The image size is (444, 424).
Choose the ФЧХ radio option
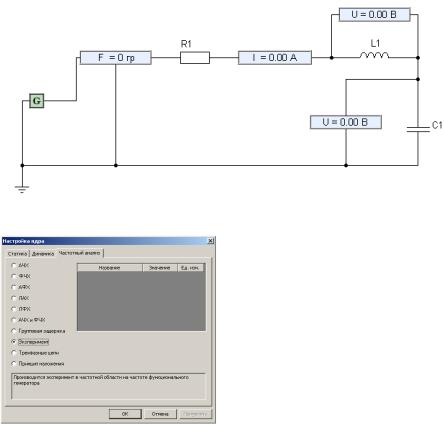tap(14, 276)
